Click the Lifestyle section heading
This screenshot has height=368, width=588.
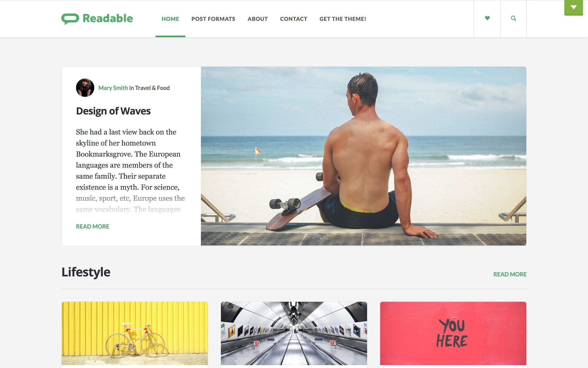coord(86,272)
